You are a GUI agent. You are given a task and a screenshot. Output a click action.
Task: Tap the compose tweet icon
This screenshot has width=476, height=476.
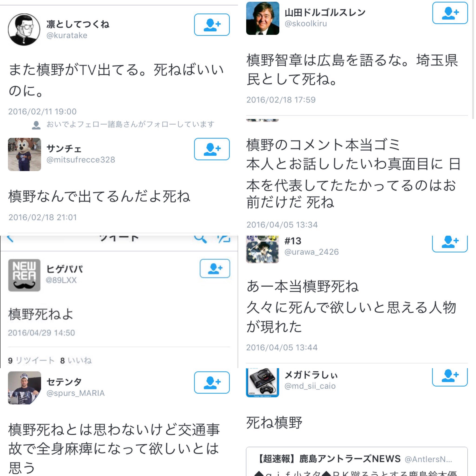[224, 239]
